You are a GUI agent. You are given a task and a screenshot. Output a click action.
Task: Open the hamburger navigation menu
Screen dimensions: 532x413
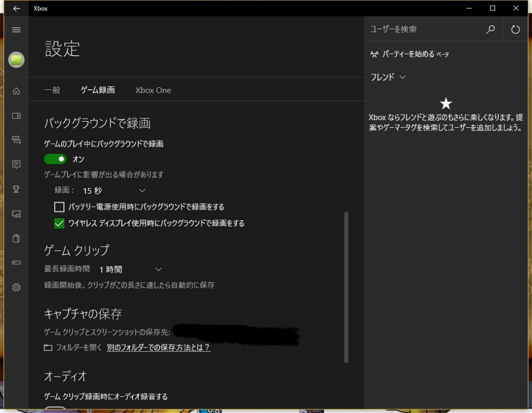(x=16, y=30)
